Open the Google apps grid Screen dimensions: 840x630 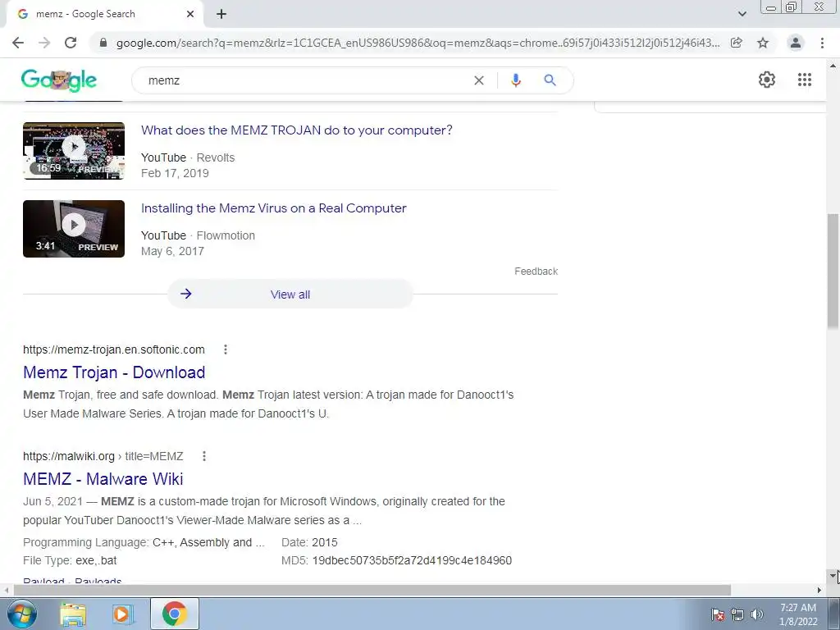pos(805,80)
